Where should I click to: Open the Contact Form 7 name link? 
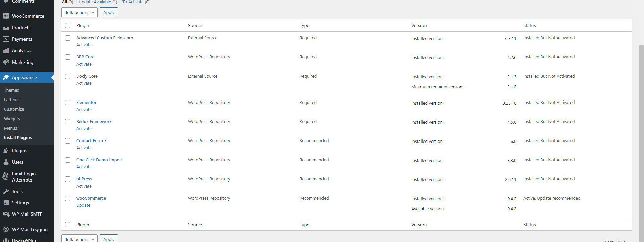(x=91, y=141)
